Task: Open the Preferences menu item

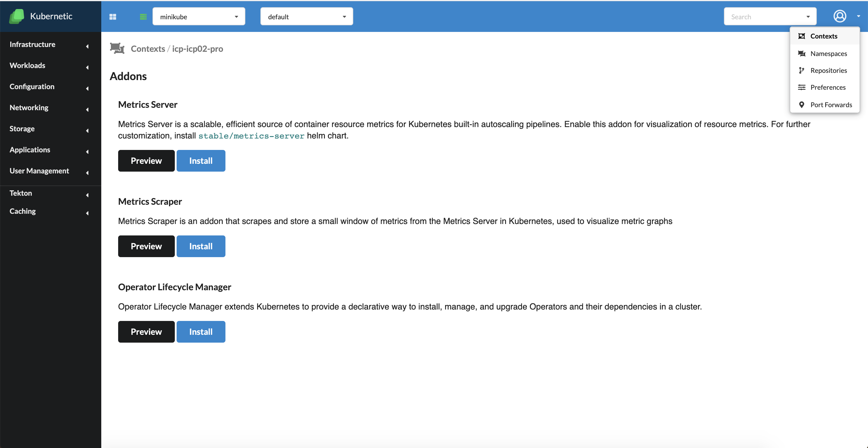Action: (x=828, y=87)
